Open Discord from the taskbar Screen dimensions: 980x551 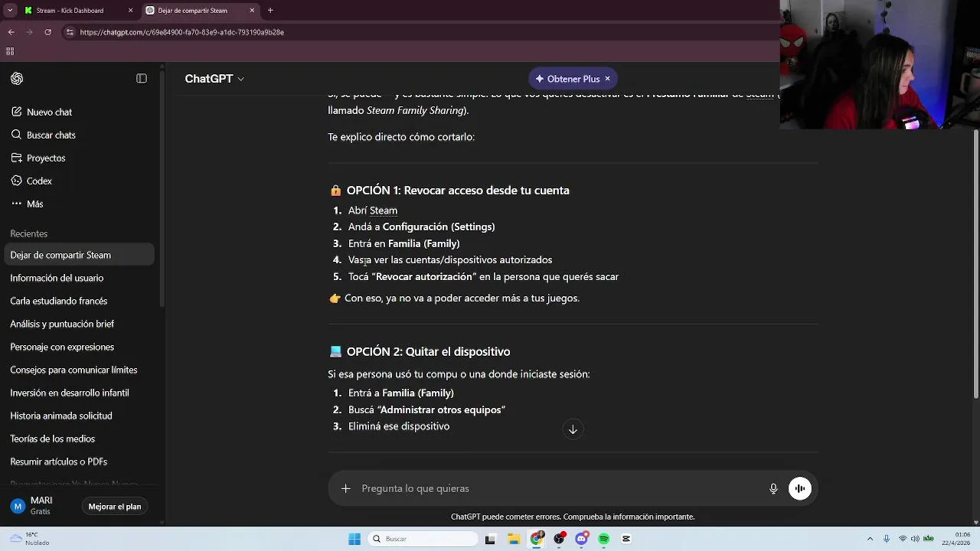click(582, 539)
